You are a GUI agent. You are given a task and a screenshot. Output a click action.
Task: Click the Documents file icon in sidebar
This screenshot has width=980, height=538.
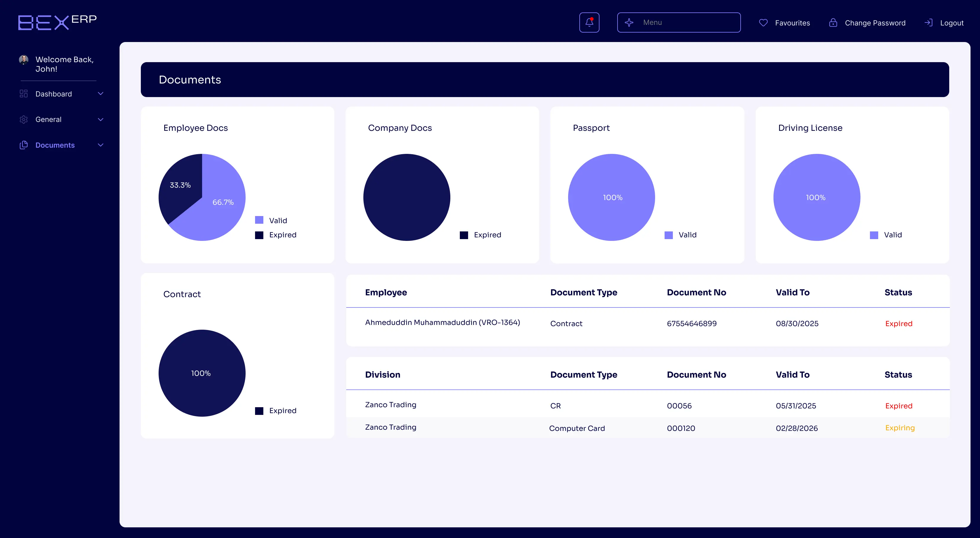24,145
